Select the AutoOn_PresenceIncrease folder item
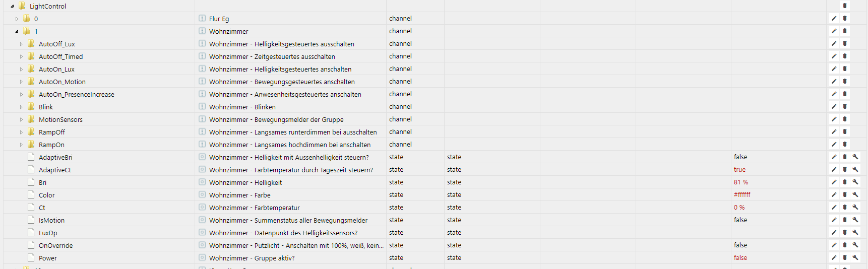868x269 pixels. [x=76, y=94]
